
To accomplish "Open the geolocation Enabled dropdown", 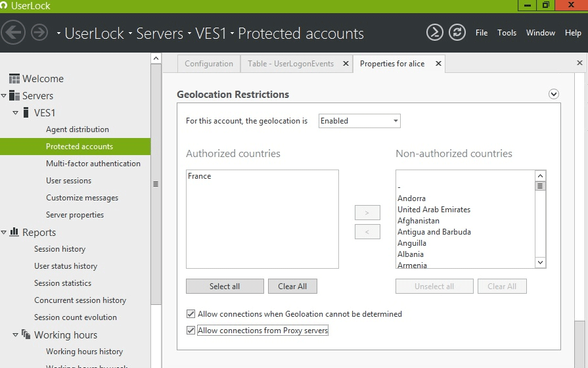I will pos(359,121).
